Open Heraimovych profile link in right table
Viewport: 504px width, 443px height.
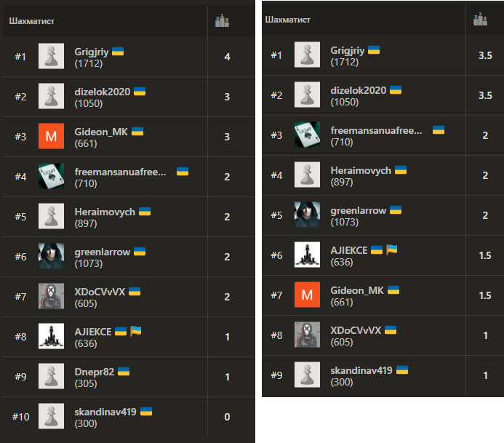(361, 170)
